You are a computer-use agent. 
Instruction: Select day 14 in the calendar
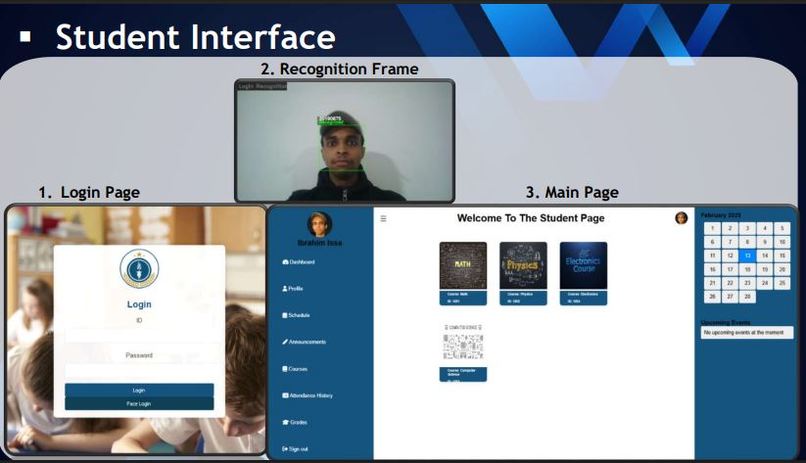click(x=765, y=256)
